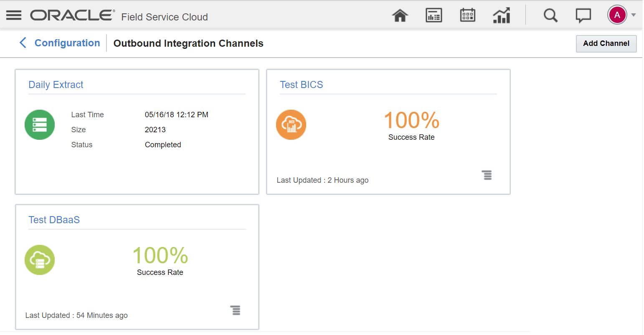This screenshot has width=644, height=335.
Task: Open the bar chart analytics icon
Action: coord(502,16)
